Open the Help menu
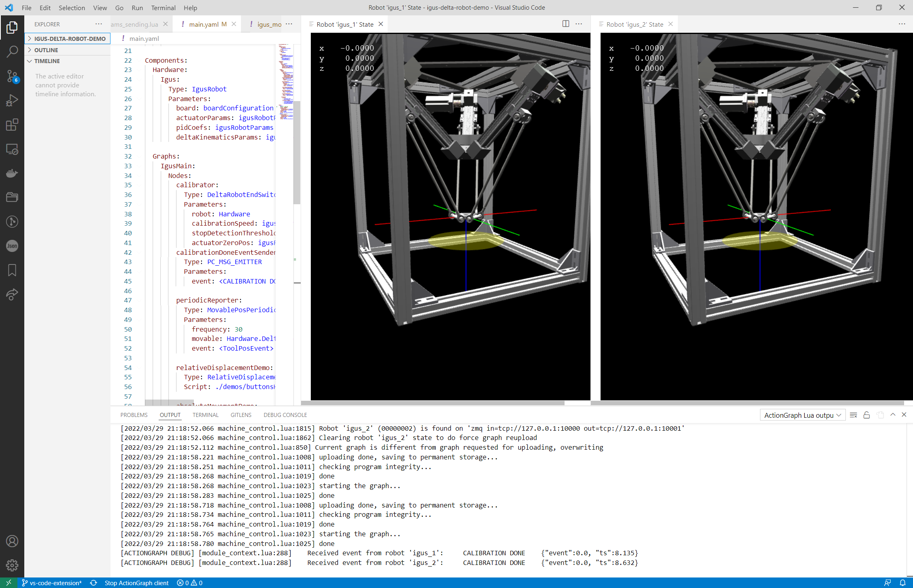Screen dimensions: 913x588 pos(190,8)
